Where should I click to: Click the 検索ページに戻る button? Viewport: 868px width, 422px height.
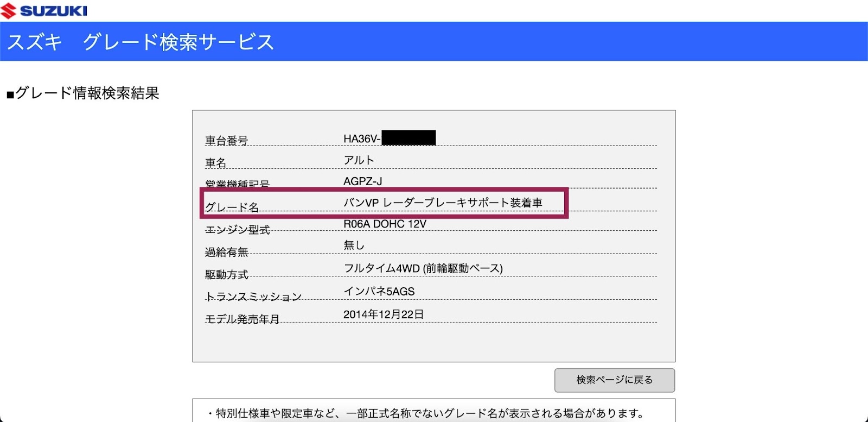click(615, 380)
